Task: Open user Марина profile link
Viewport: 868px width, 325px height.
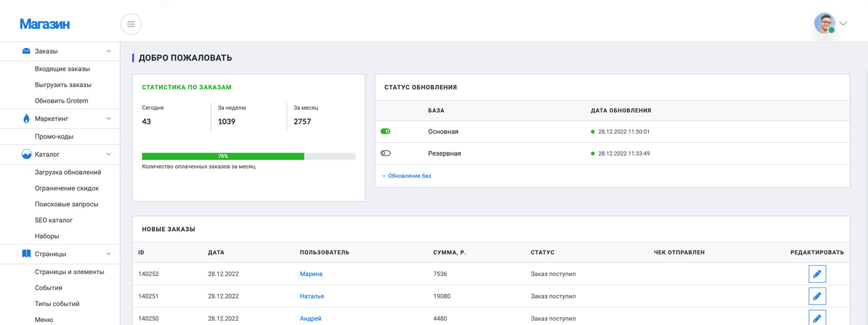Action: [311, 274]
